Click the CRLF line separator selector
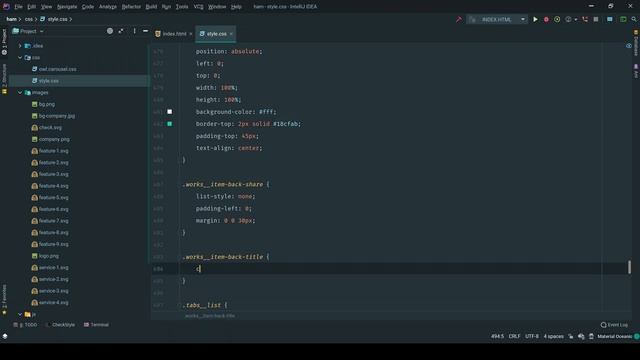640x360 pixels. [514, 336]
